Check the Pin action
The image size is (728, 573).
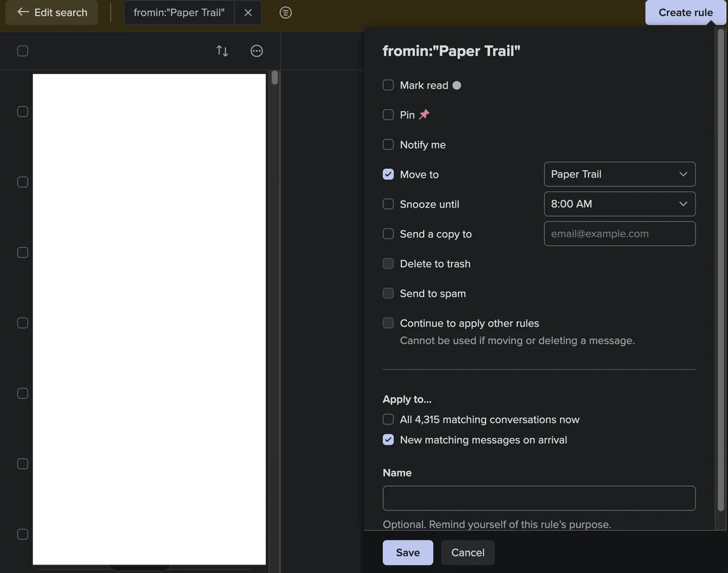click(x=388, y=115)
